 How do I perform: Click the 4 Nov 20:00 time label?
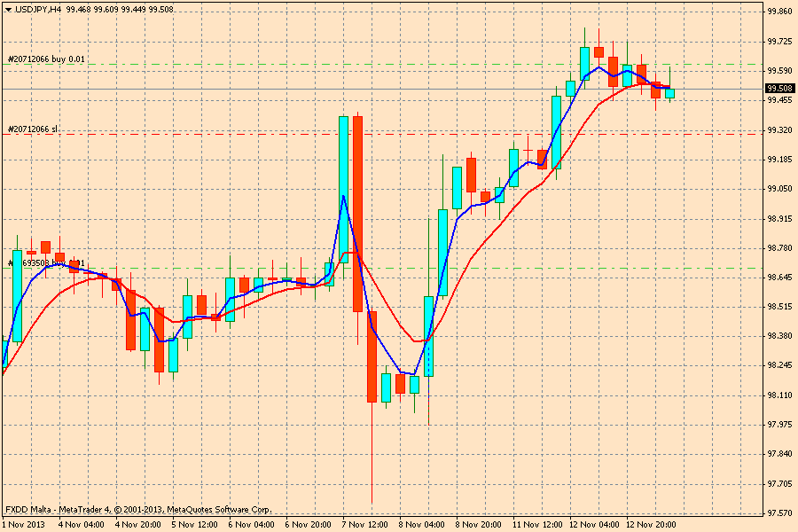pyautogui.click(x=138, y=524)
